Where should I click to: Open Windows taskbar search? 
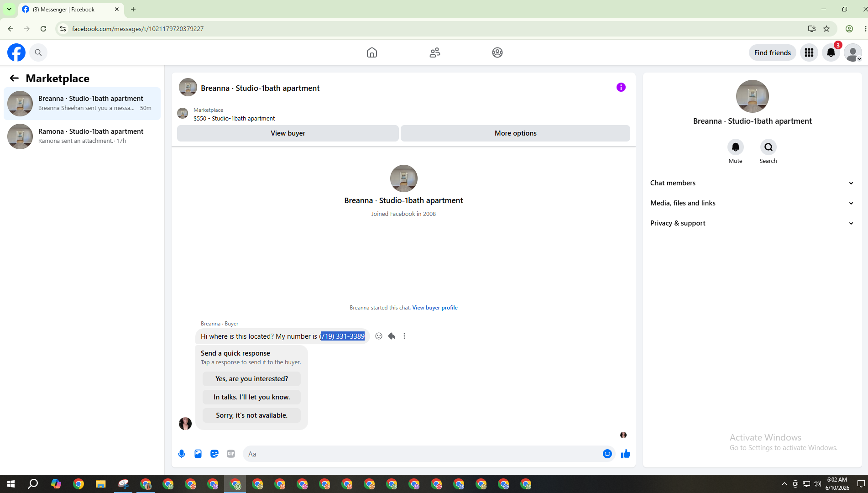[x=33, y=484]
